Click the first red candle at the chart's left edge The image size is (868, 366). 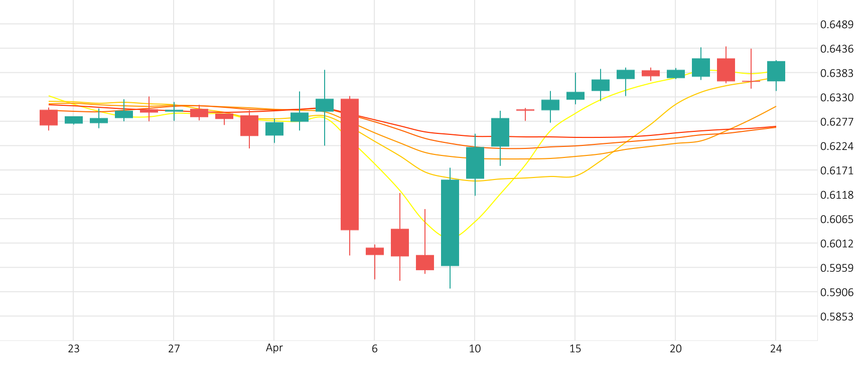tap(49, 117)
